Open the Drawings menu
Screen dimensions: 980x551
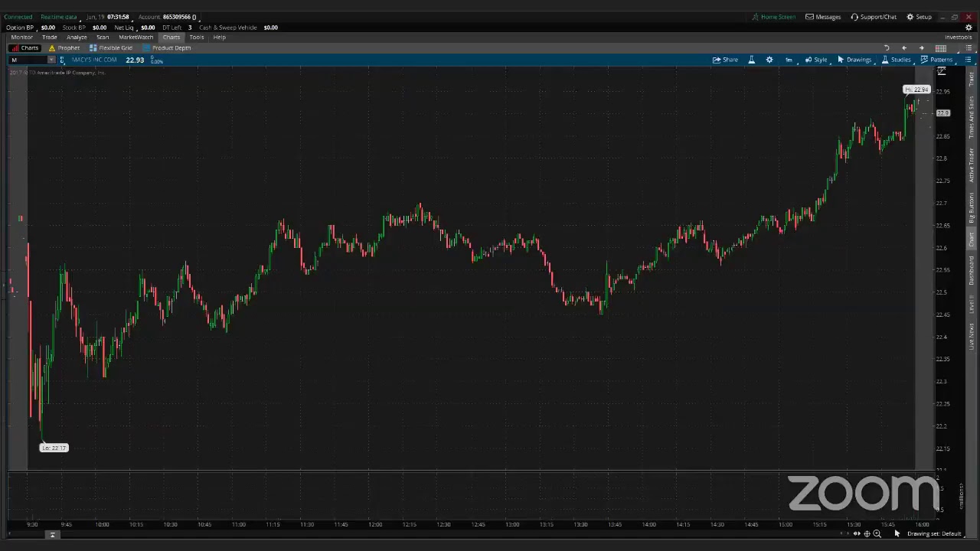[x=854, y=60]
